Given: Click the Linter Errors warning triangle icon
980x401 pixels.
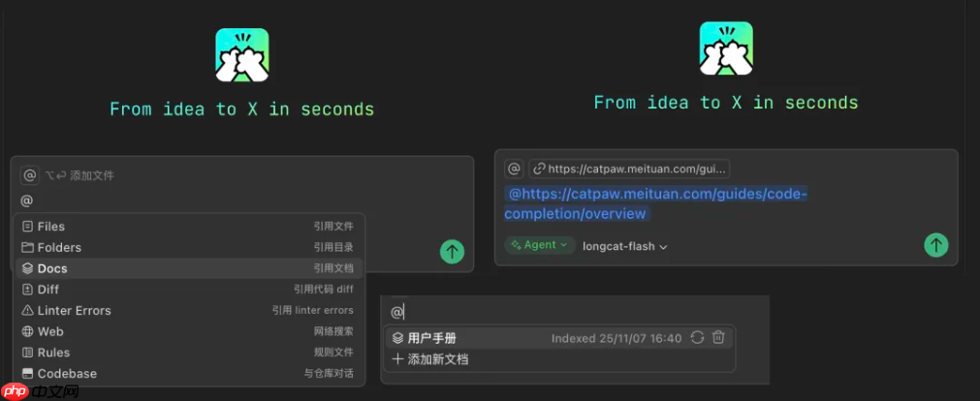Looking at the screenshot, I should (x=27, y=310).
